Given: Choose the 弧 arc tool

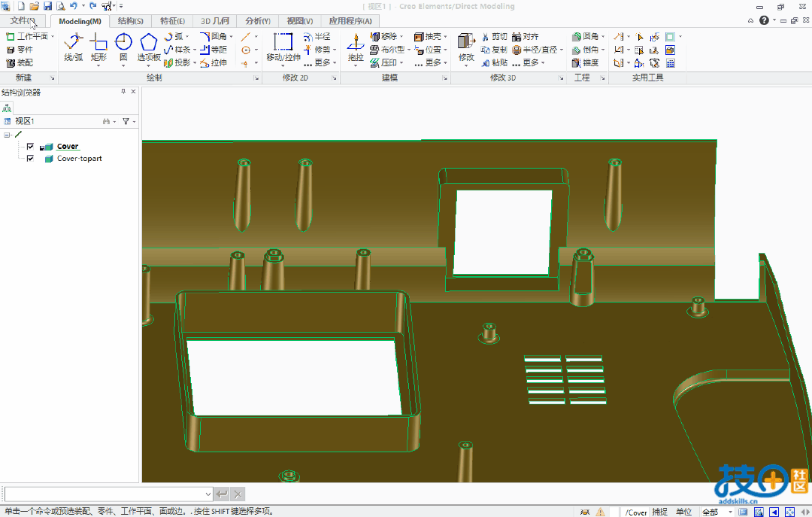Looking at the screenshot, I should pos(174,36).
